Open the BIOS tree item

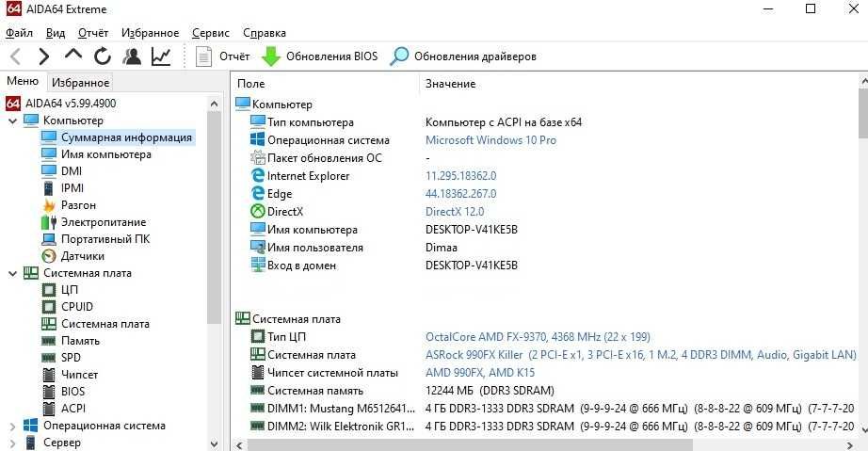pos(63,392)
